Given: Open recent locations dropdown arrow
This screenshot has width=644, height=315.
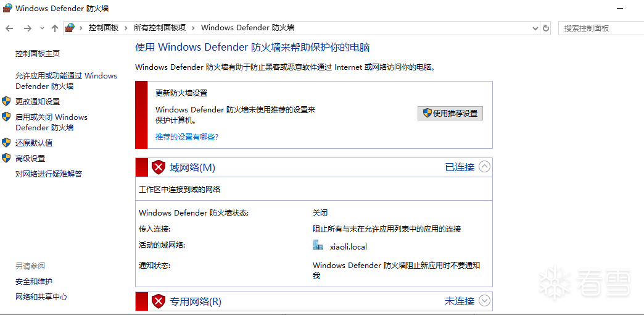Looking at the screenshot, I should coord(42,28).
